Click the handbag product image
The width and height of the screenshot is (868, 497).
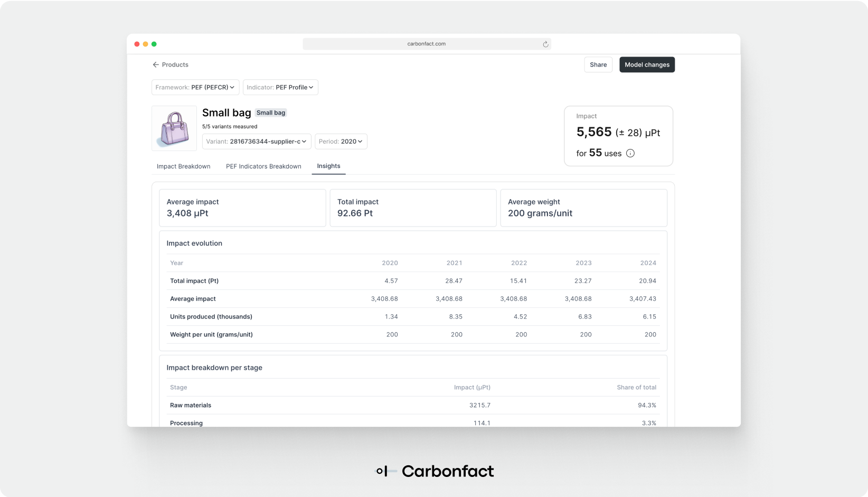[174, 128]
